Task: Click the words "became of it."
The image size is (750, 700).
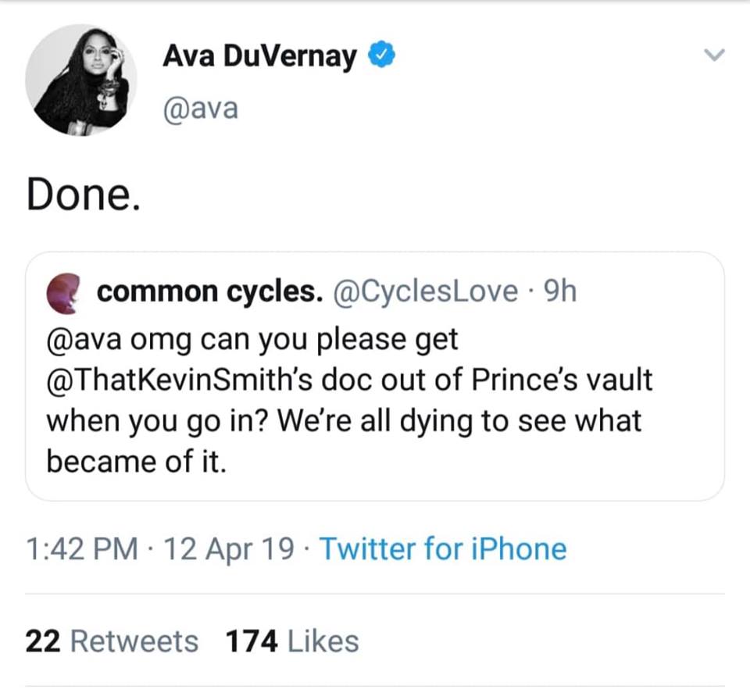Action: 135,462
